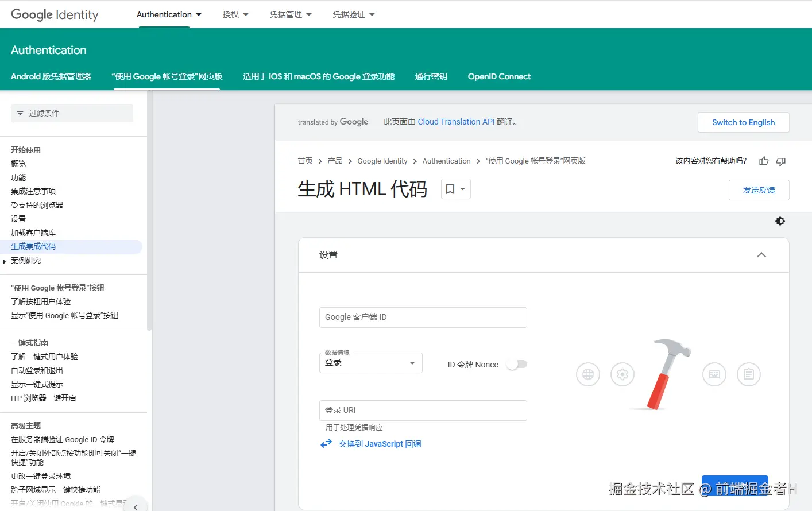Open the 通行密钥 tab

(x=431, y=76)
